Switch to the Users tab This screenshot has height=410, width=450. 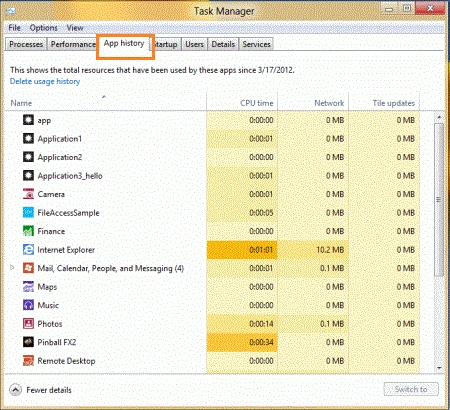pyautogui.click(x=194, y=44)
